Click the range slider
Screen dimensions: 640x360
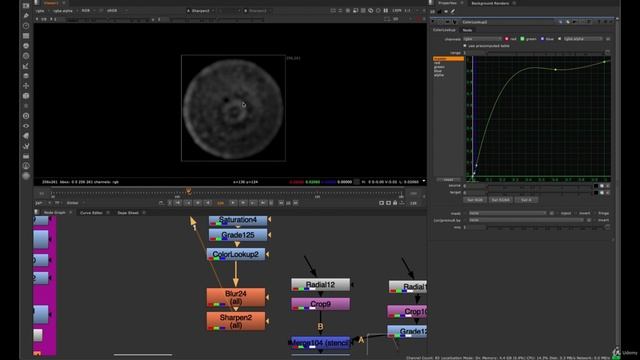(546, 53)
